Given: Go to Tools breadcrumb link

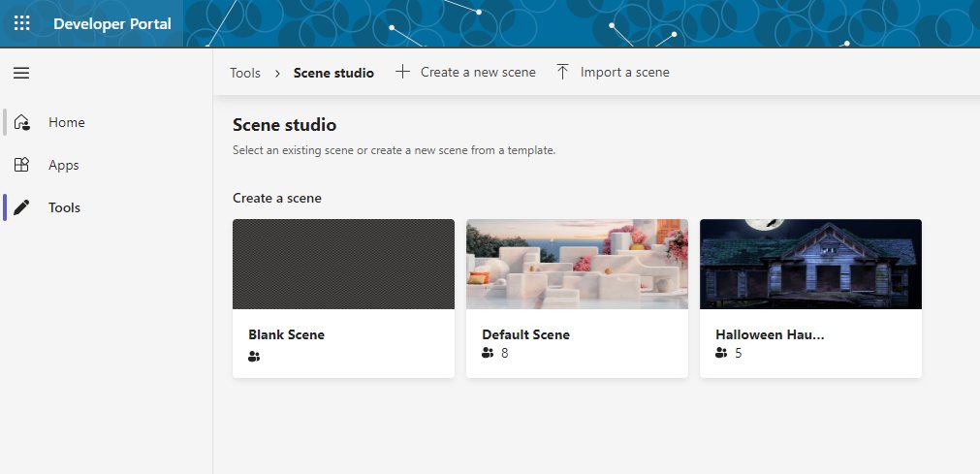Looking at the screenshot, I should [245, 73].
